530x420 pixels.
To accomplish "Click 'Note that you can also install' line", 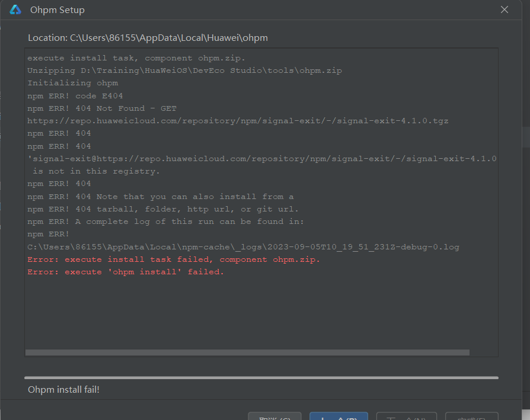I will (161, 197).
